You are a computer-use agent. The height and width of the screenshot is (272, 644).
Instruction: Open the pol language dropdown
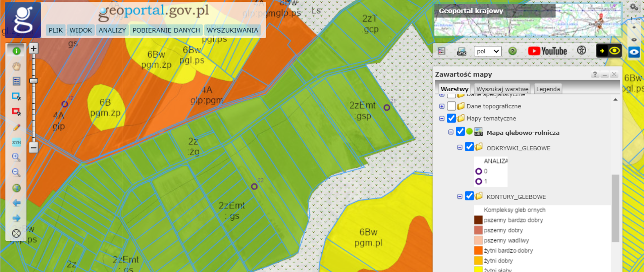[x=487, y=51]
